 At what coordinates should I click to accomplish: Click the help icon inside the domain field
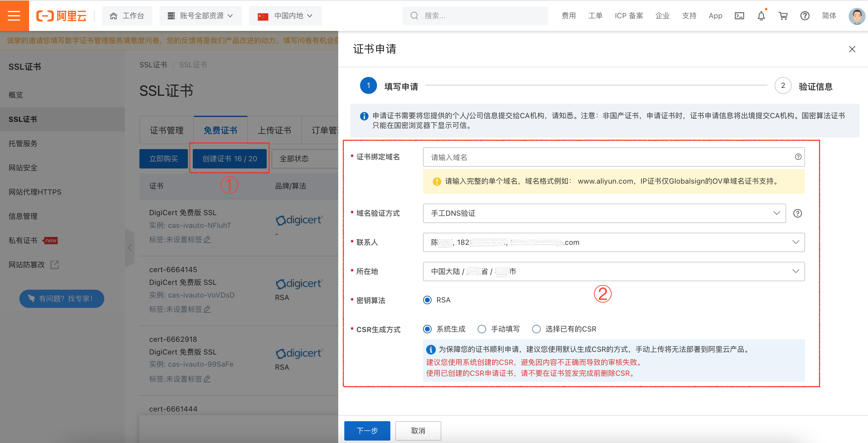pos(798,157)
